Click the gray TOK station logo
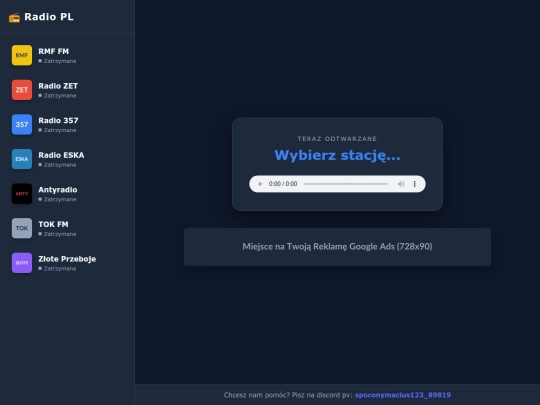The height and width of the screenshot is (405, 540). tap(22, 228)
